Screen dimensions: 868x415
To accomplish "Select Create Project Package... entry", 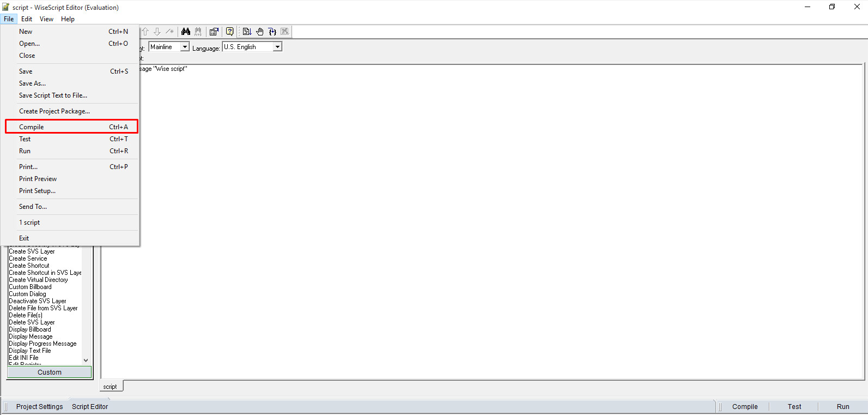I will (x=71, y=111).
